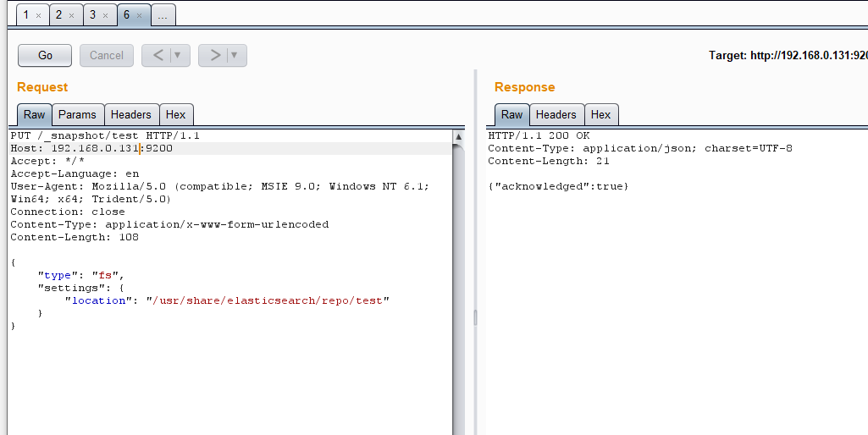Click the Cancel button
The width and height of the screenshot is (868, 435).
pos(107,55)
